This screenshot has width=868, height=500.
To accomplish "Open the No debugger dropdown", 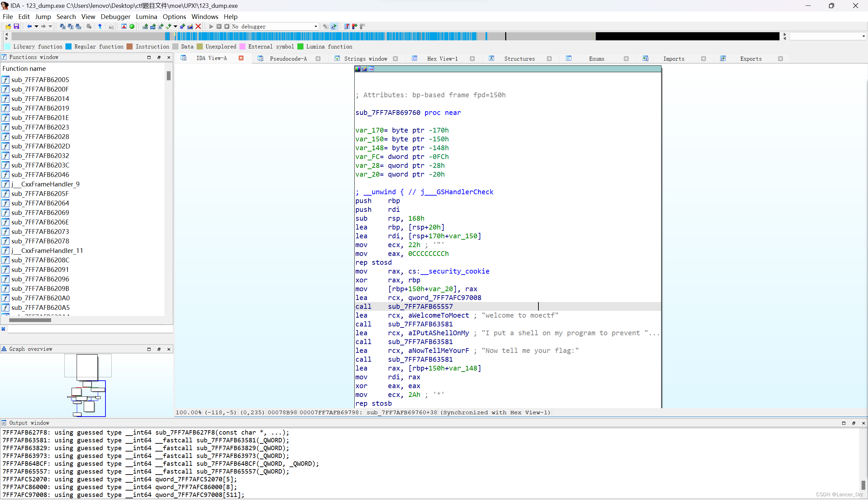I will [315, 26].
